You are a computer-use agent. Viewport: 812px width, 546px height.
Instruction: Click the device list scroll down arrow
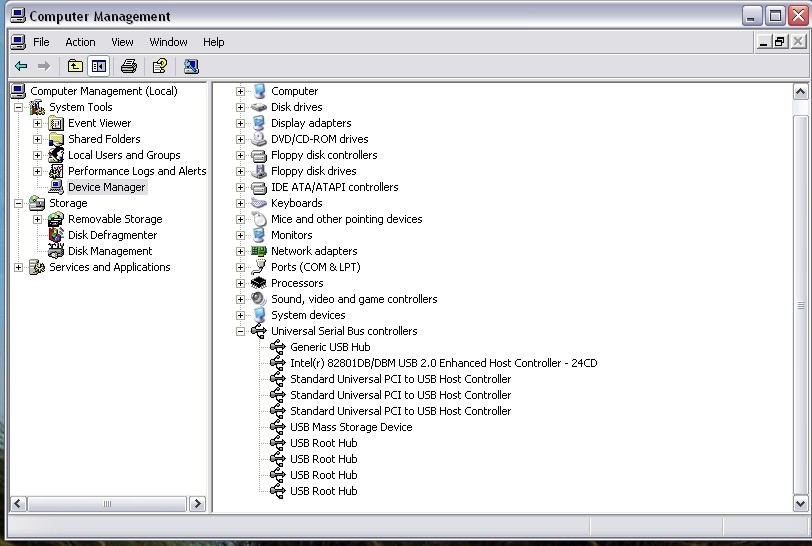click(x=800, y=503)
